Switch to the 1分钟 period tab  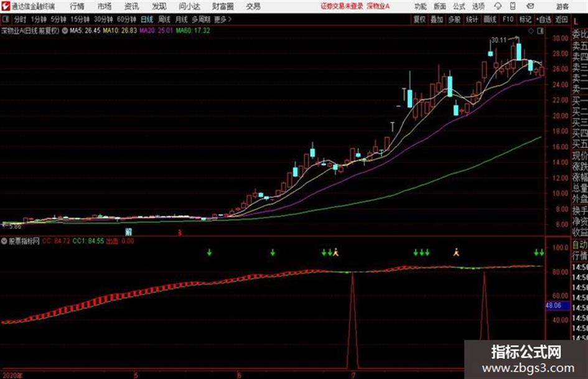[x=39, y=19]
